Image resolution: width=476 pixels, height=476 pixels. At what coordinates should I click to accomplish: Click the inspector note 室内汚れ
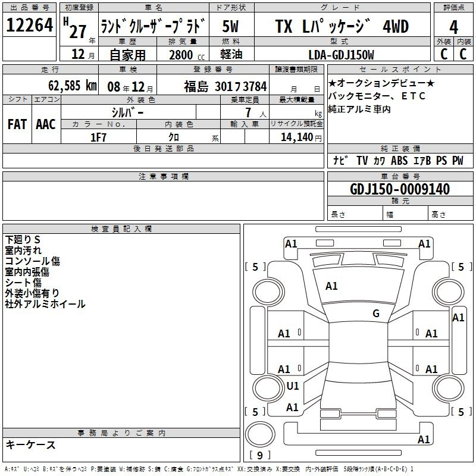tap(23, 250)
